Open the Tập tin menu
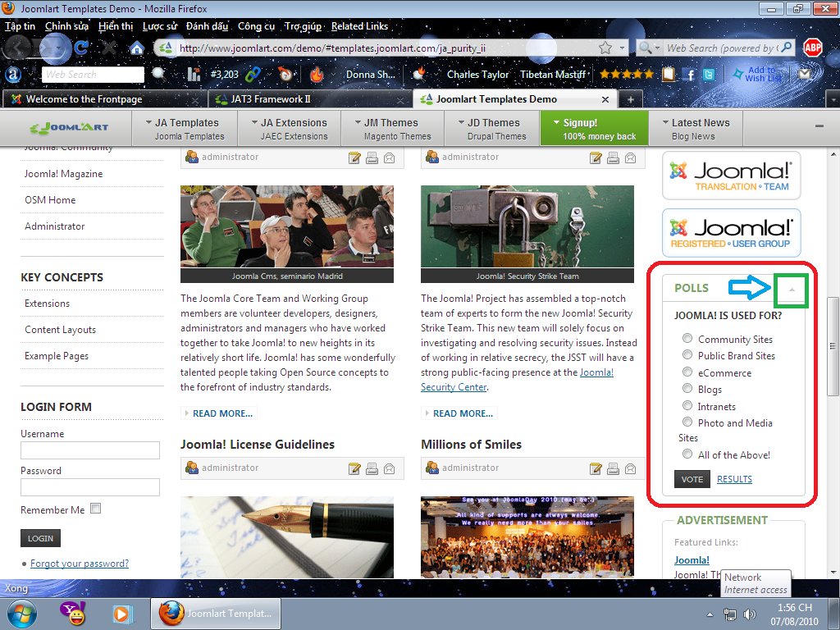This screenshot has height=630, width=840. pos(20,26)
